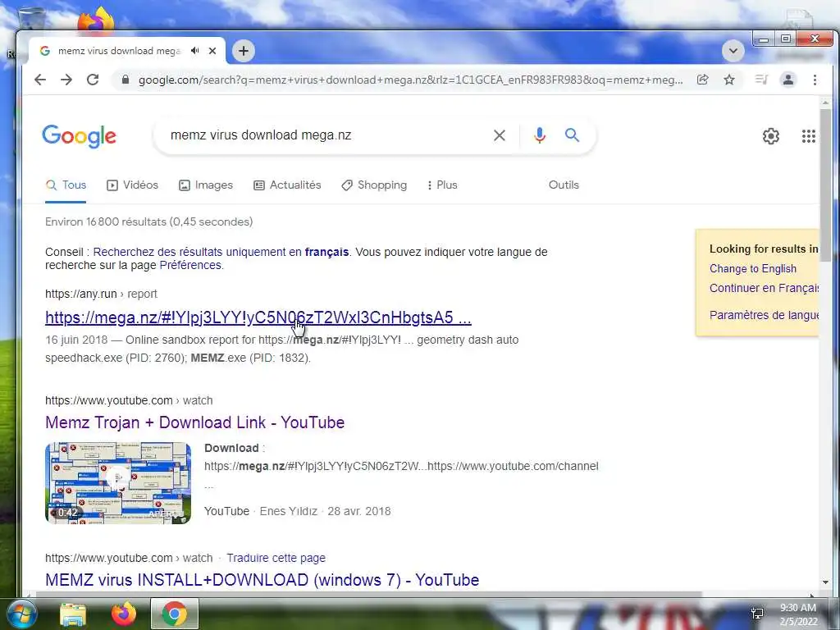Go forward to the next page
The image size is (840, 630).
tap(66, 80)
